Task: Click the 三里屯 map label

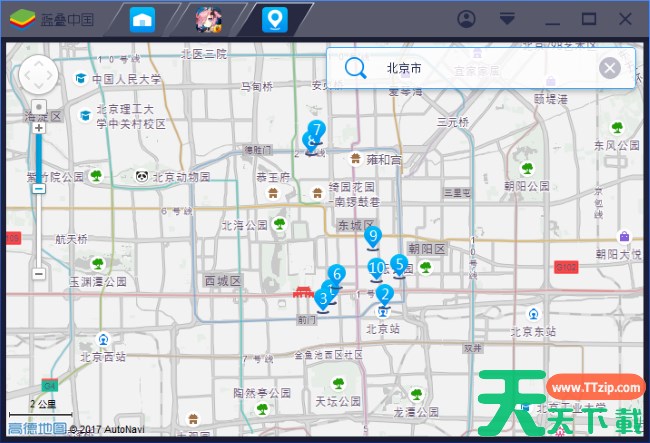Action: point(457,193)
